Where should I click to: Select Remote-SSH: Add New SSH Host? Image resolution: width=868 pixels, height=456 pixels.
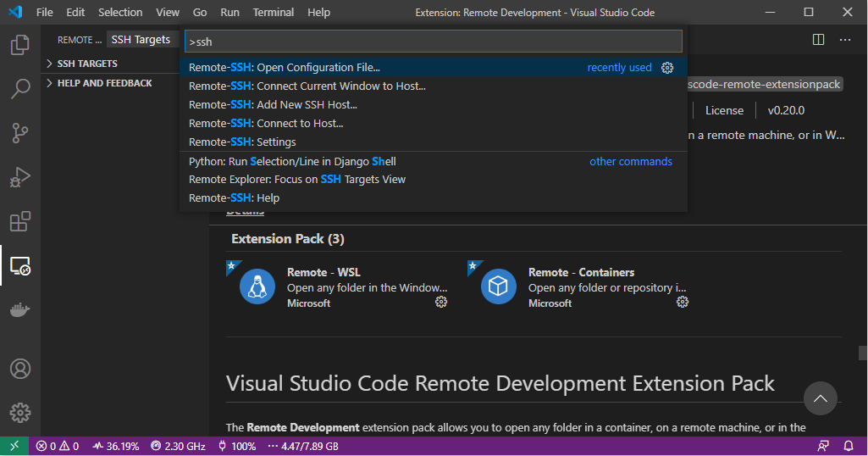(433, 105)
